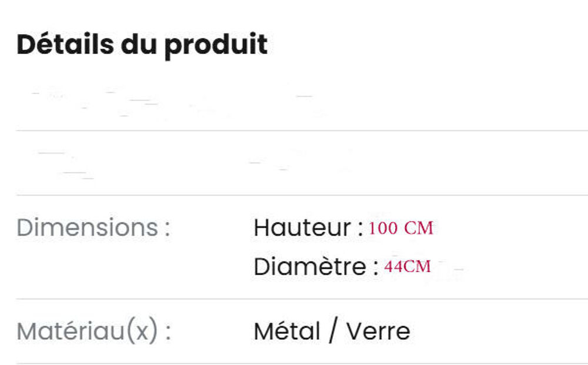This screenshot has width=588, height=365.
Task: Select the "Matériau(x) :" label
Action: [x=93, y=331]
